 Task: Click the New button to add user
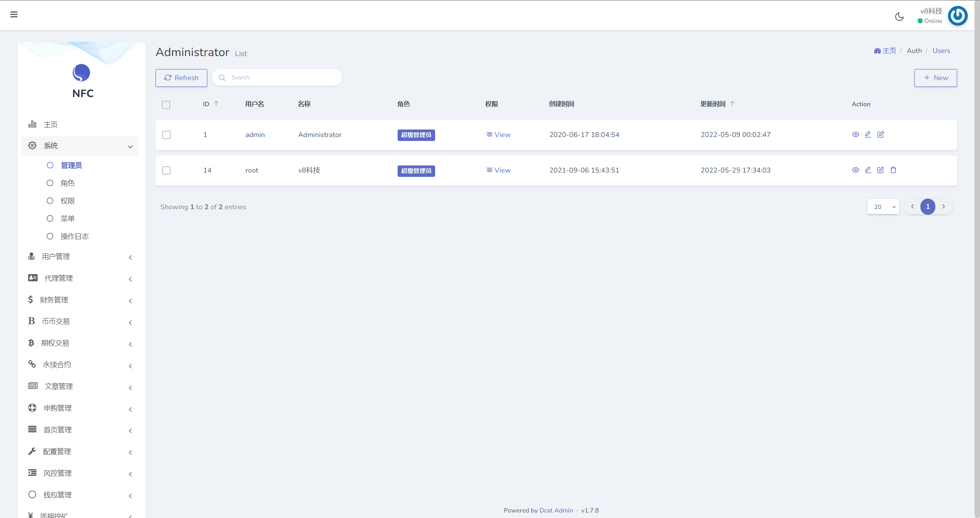tap(936, 78)
